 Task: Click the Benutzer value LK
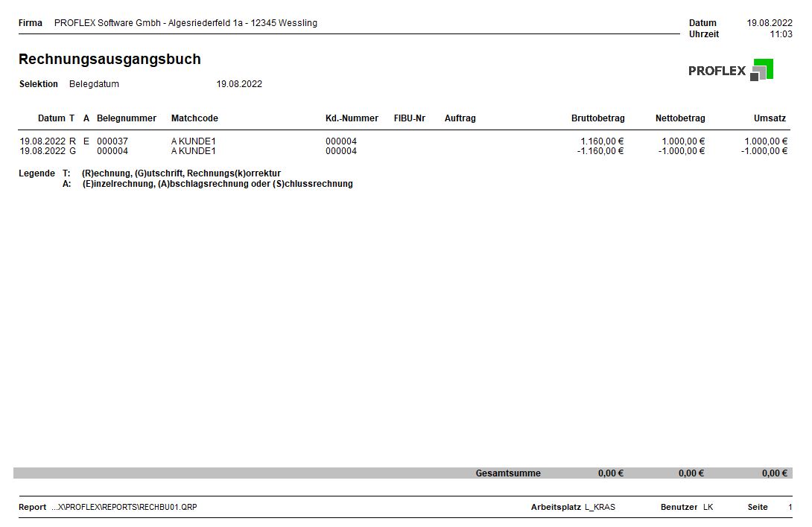click(x=708, y=508)
